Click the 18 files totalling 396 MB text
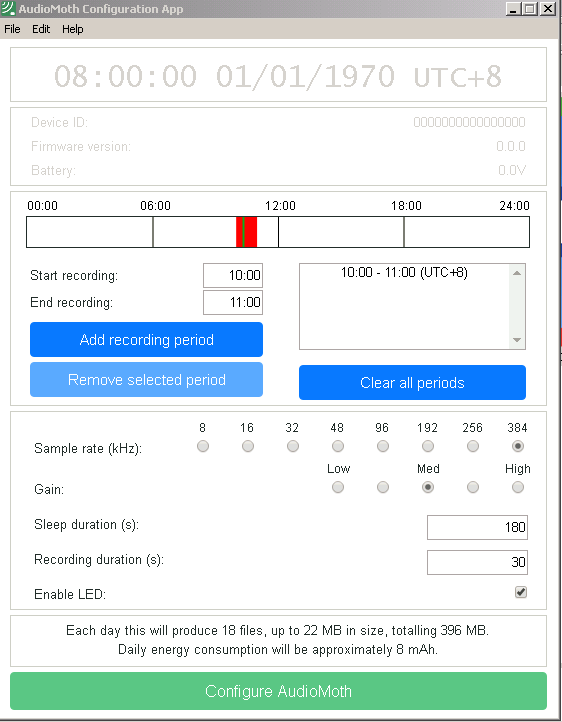Viewport: 562px width, 722px height. click(278, 630)
